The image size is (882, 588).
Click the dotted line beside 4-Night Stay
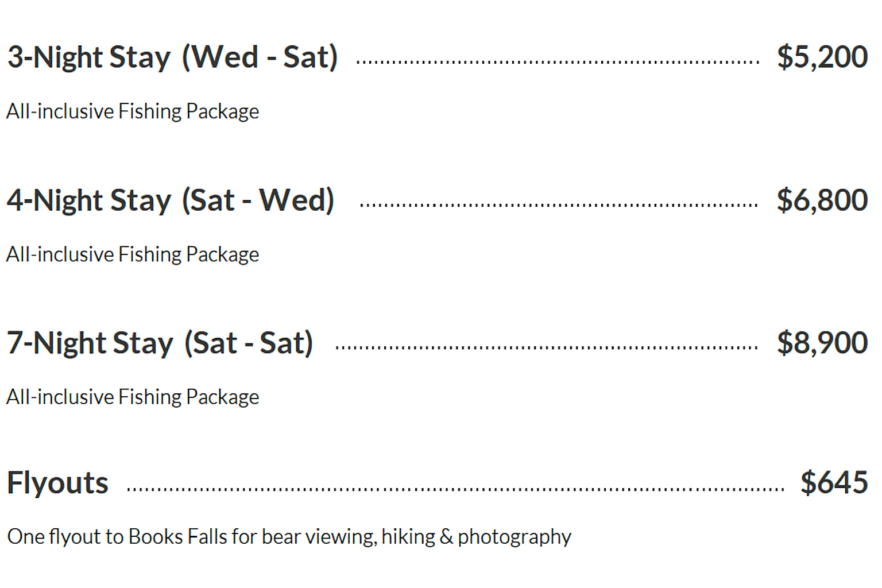(558, 204)
